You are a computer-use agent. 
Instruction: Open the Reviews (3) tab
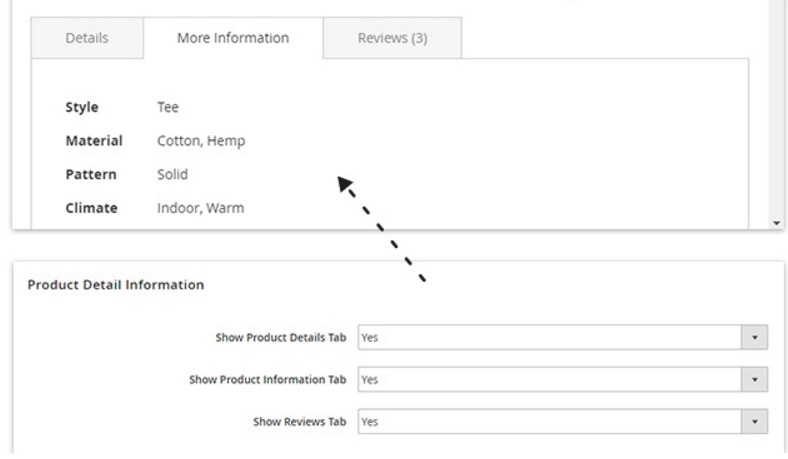(x=392, y=38)
